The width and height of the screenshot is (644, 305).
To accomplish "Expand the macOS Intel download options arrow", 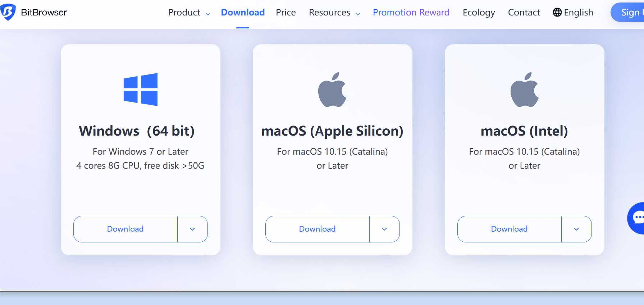I will pyautogui.click(x=576, y=229).
